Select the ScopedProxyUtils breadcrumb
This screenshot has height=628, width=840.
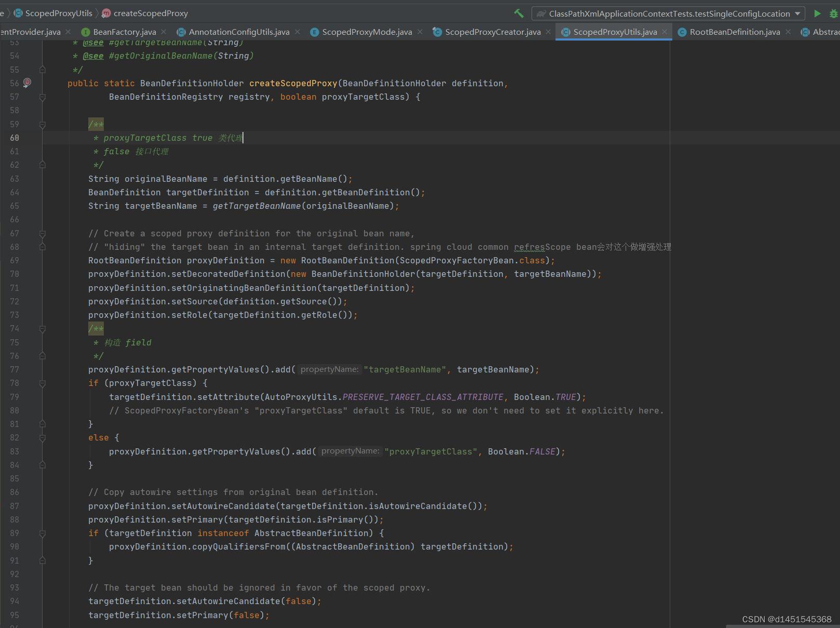[x=53, y=14]
